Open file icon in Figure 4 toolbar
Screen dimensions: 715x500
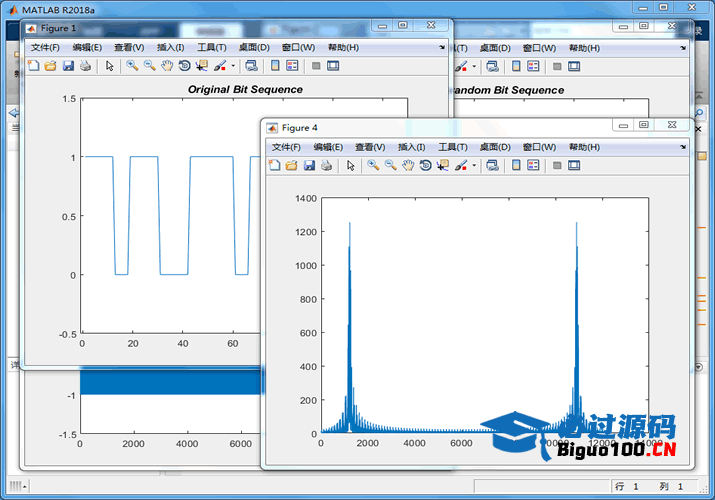point(291,165)
